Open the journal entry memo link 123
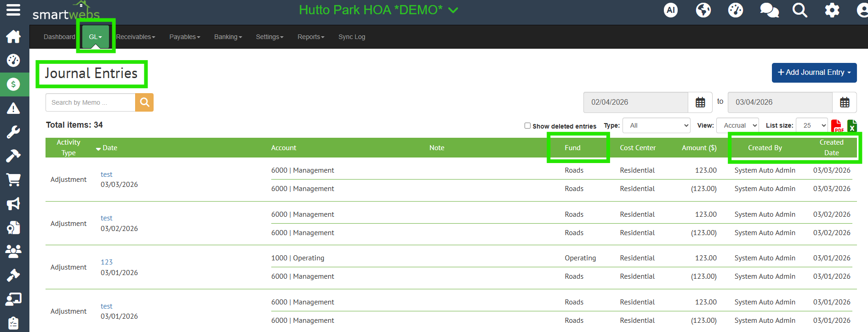The image size is (868, 332). pos(107,262)
